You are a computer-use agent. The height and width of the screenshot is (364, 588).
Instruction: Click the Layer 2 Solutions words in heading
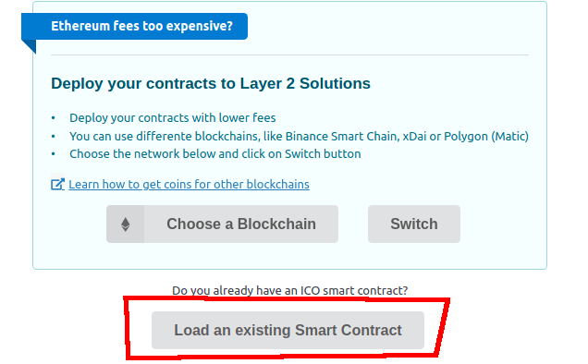tap(305, 83)
